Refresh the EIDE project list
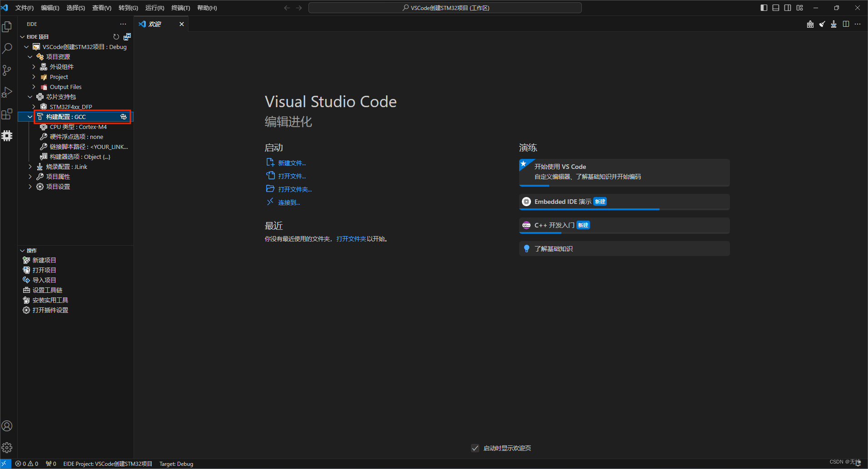The width and height of the screenshot is (868, 469). [x=116, y=37]
